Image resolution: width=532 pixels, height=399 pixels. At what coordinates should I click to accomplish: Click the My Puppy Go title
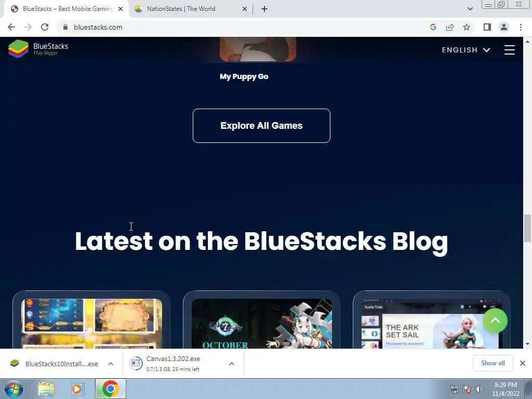click(244, 77)
